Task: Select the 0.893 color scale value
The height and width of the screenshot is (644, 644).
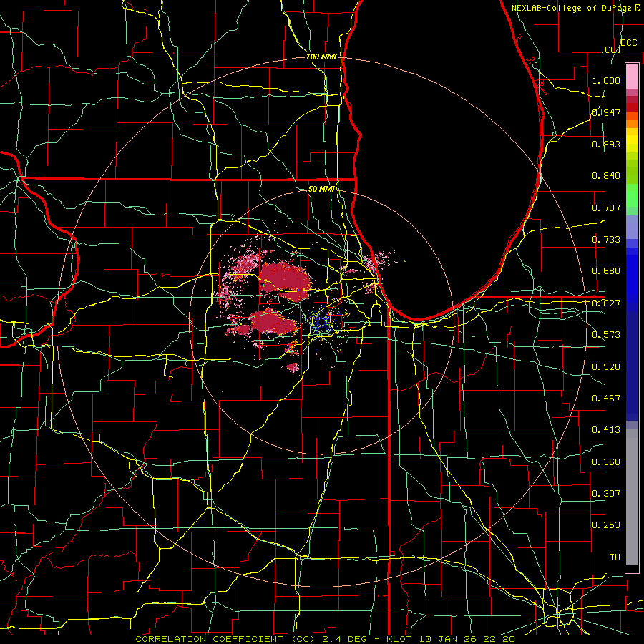Action: 606,144
